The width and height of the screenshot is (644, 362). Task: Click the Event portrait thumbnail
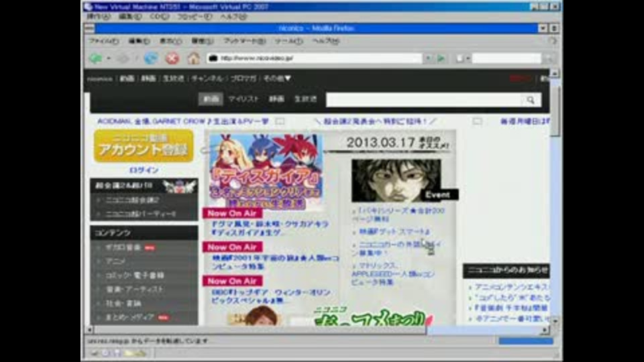396,180
